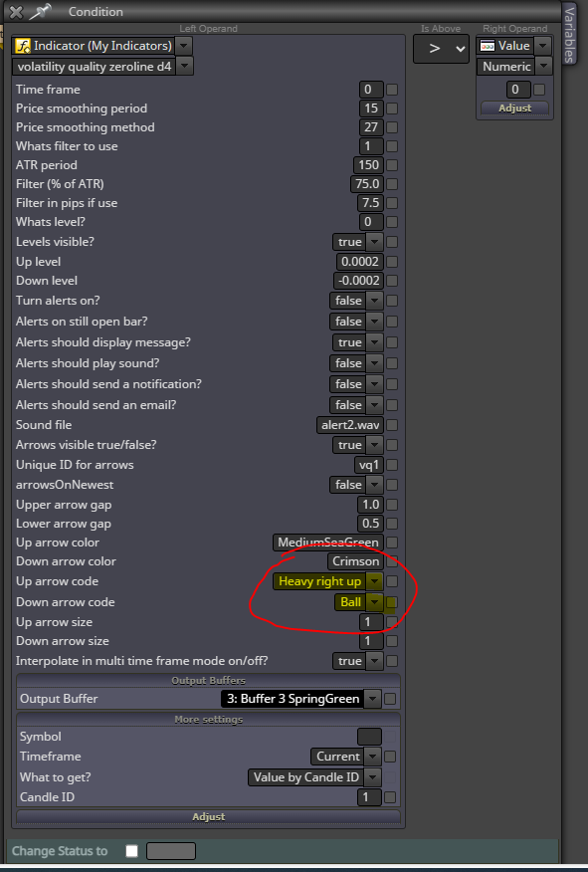The height and width of the screenshot is (872, 588).
Task: Click the Value icon in Right Operand
Action: (x=488, y=46)
